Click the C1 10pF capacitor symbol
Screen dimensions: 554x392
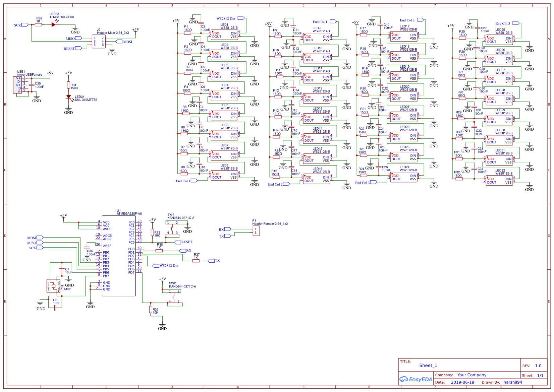click(61, 270)
